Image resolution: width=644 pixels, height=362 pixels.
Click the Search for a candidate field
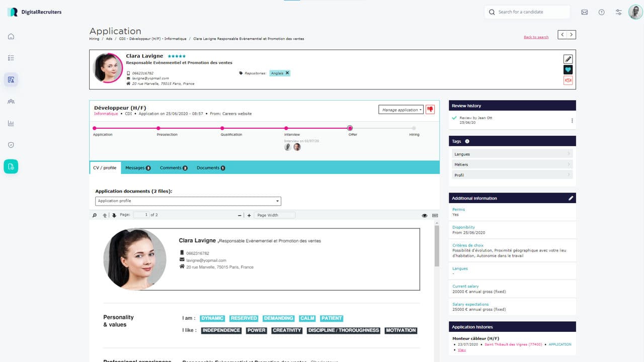(527, 12)
